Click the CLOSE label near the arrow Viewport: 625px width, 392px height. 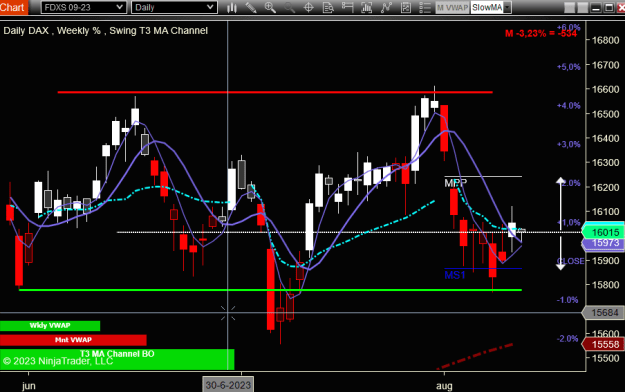coord(570,261)
